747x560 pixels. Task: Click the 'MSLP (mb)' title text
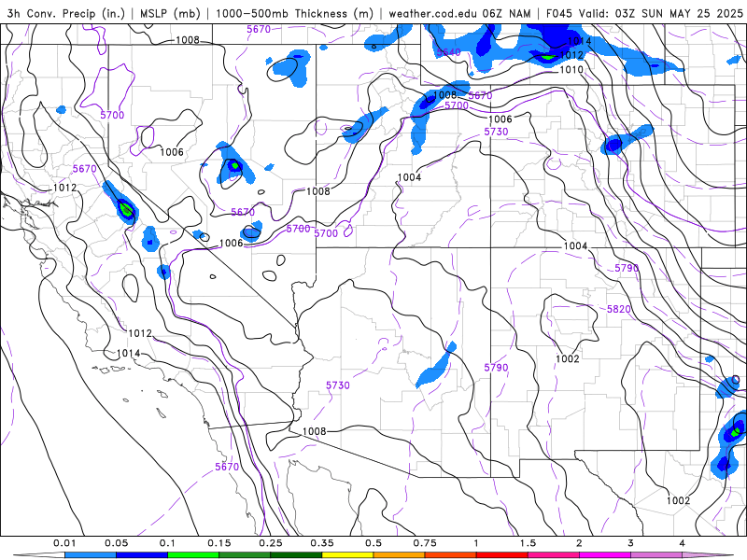point(170,13)
